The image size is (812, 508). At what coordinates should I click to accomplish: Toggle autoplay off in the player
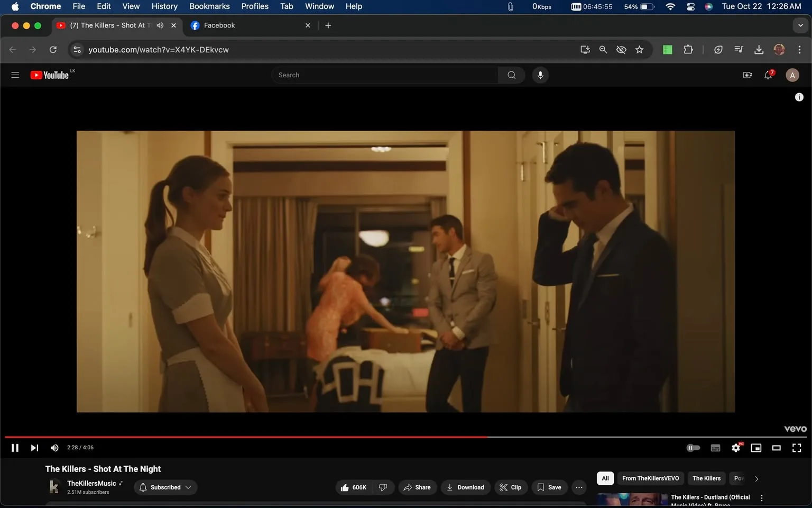[x=693, y=448]
